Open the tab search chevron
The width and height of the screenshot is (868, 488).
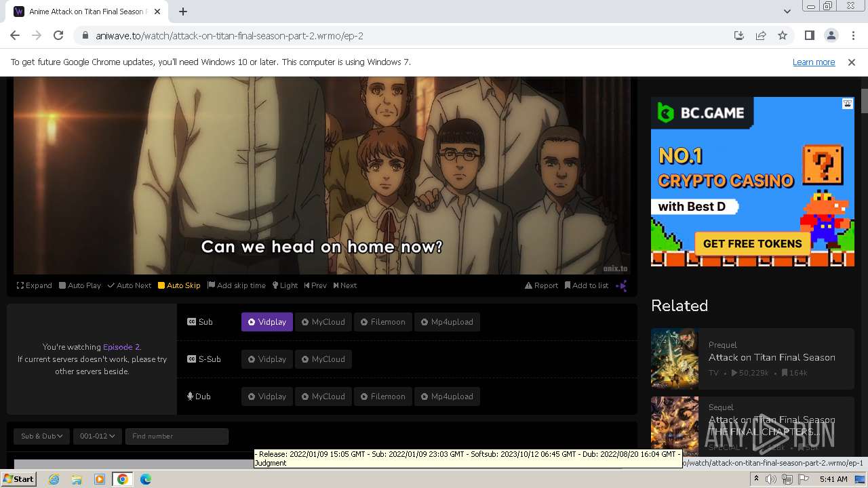click(x=787, y=12)
